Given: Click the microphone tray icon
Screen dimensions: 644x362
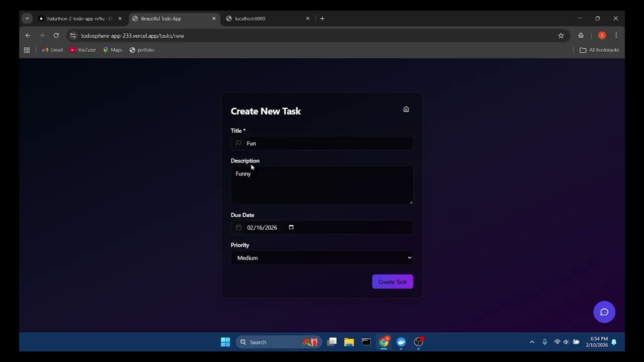Looking at the screenshot, I should click(544, 342).
